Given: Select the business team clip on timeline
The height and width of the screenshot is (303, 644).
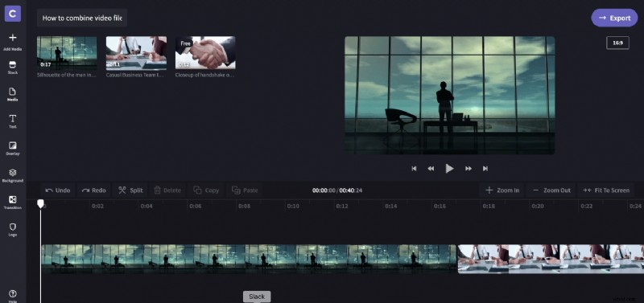Looking at the screenshot, I should [x=551, y=259].
